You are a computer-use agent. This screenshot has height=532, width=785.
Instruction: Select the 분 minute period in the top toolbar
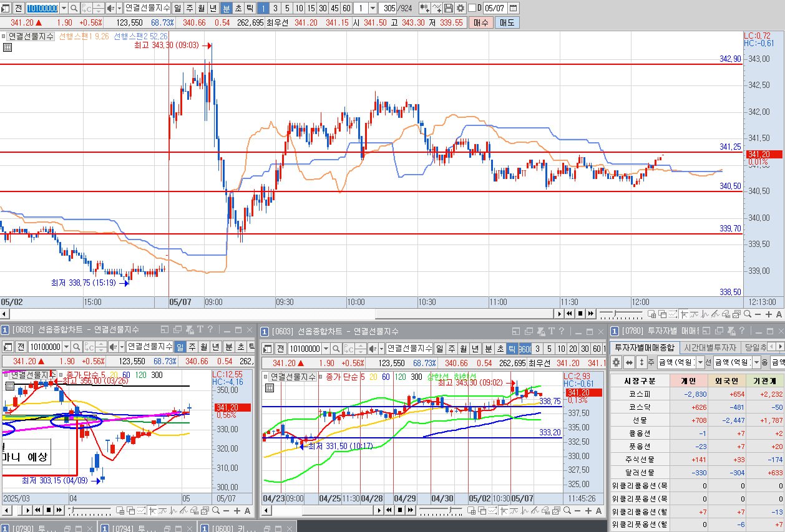point(226,8)
